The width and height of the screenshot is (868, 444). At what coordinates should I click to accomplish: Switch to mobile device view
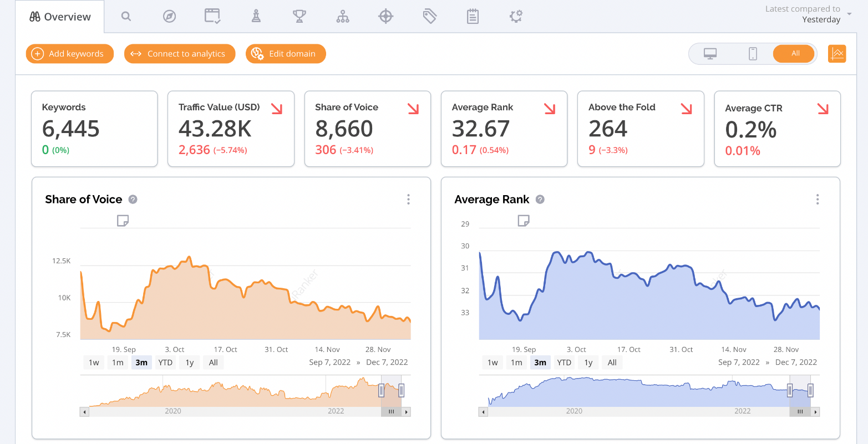(753, 54)
